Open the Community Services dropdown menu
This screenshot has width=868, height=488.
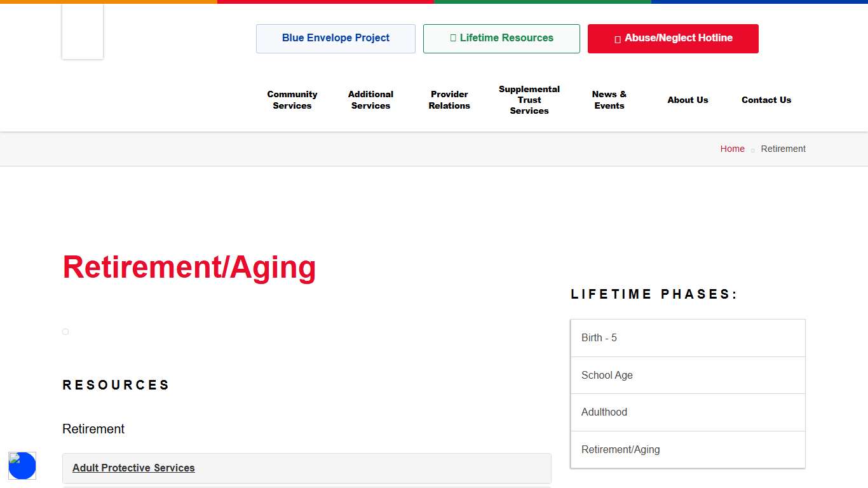292,100
